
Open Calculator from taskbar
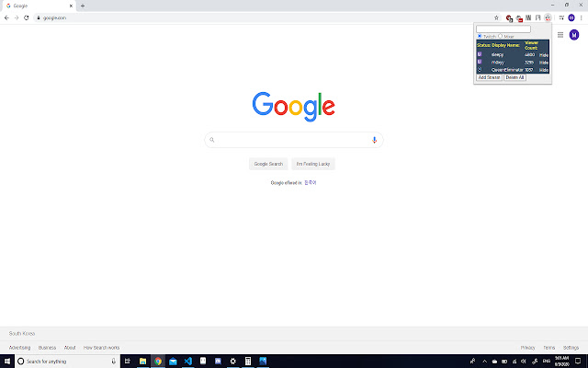(x=248, y=362)
